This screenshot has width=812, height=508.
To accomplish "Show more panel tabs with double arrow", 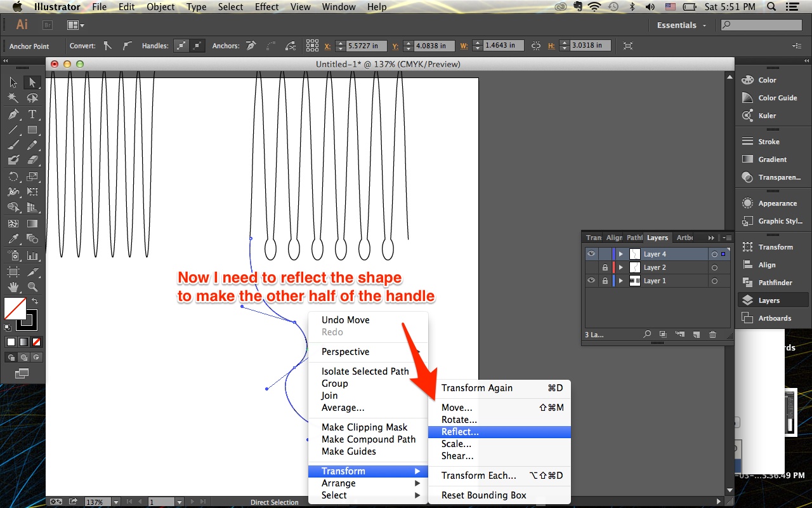I will point(711,237).
